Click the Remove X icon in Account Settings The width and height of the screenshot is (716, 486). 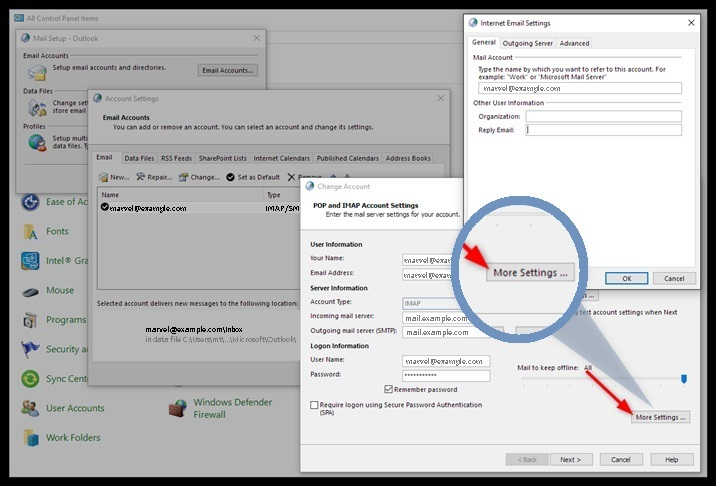(x=291, y=177)
